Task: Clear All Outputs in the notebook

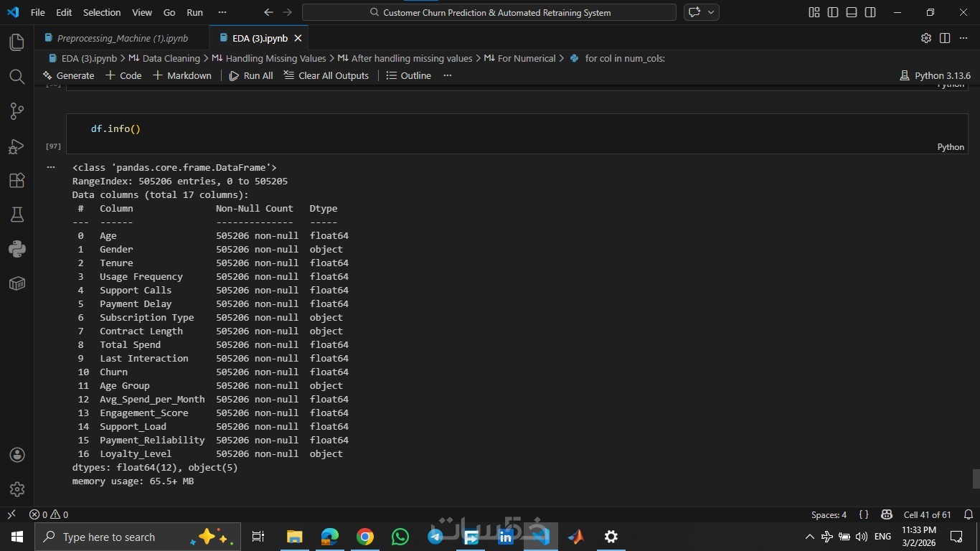Action: coord(326,75)
